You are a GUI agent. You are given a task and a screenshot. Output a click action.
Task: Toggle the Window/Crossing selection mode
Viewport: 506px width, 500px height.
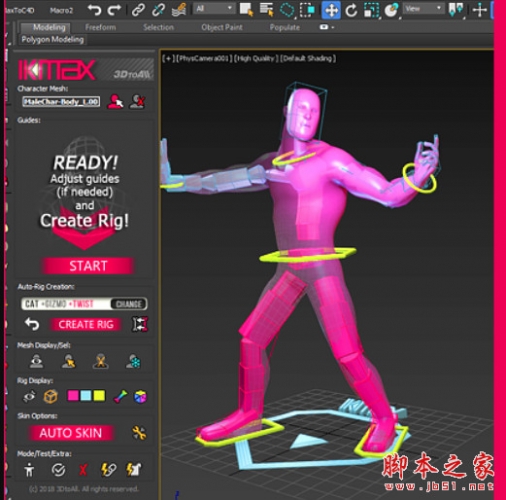coord(307,10)
